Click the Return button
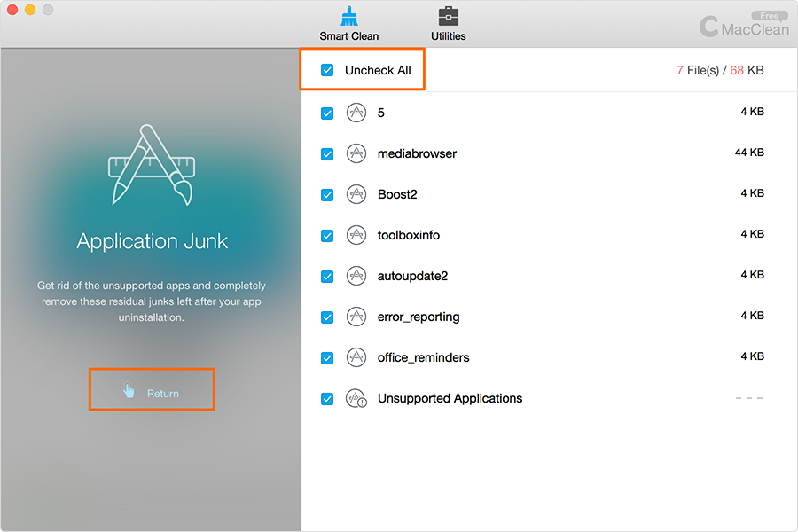This screenshot has height=532, width=798. 152,392
